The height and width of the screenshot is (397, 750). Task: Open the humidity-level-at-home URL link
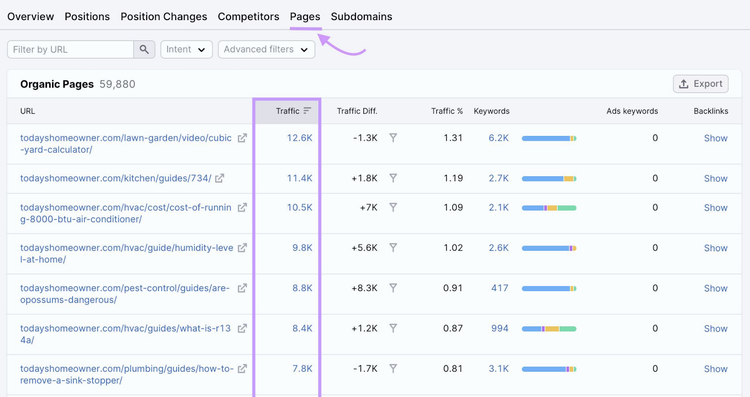127,254
